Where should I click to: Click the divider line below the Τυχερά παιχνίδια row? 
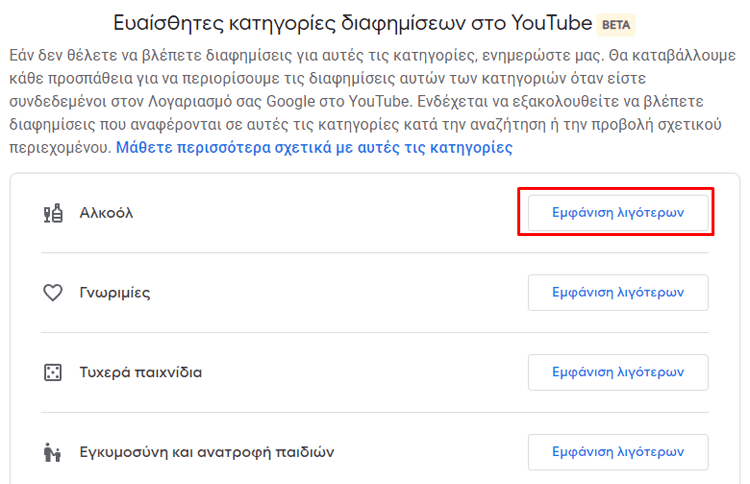375,412
